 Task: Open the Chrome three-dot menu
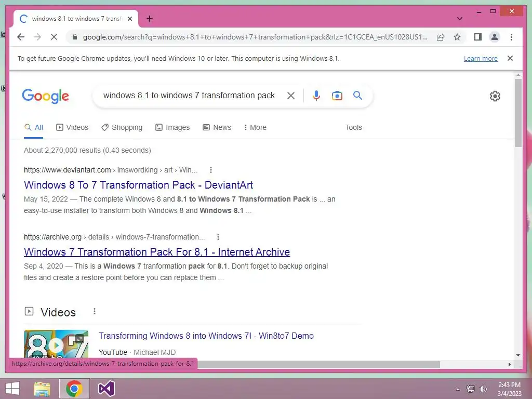[511, 37]
